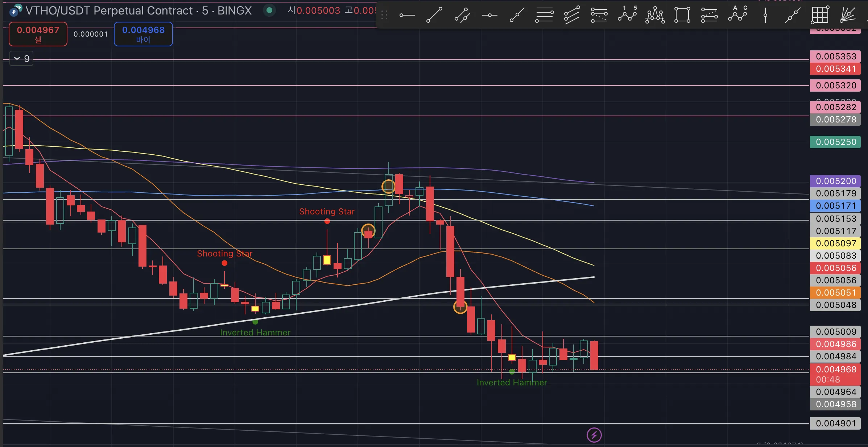
Task: Click the 0.005282 price label
Action: coord(835,107)
